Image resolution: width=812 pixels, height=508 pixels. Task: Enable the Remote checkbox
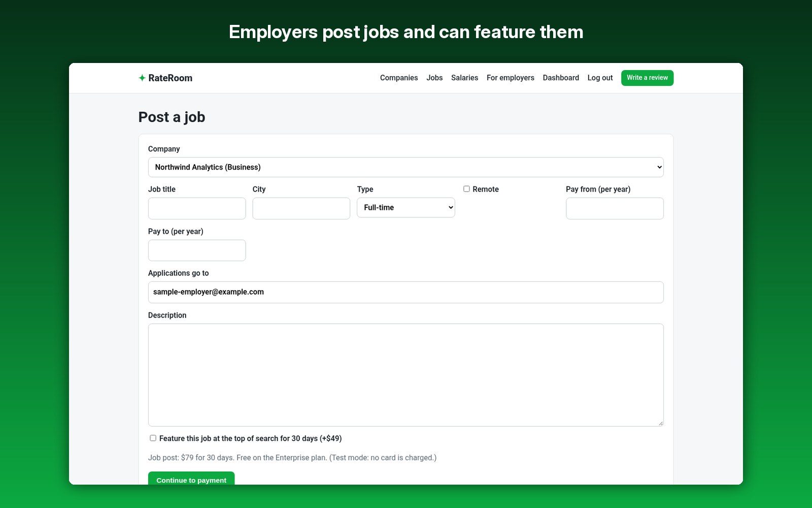point(466,188)
